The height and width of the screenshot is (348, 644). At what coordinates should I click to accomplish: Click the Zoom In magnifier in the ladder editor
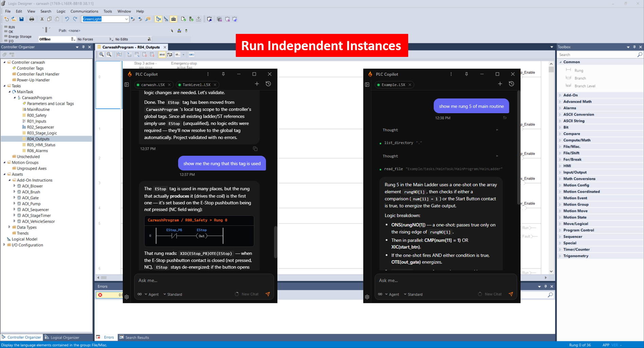(101, 54)
